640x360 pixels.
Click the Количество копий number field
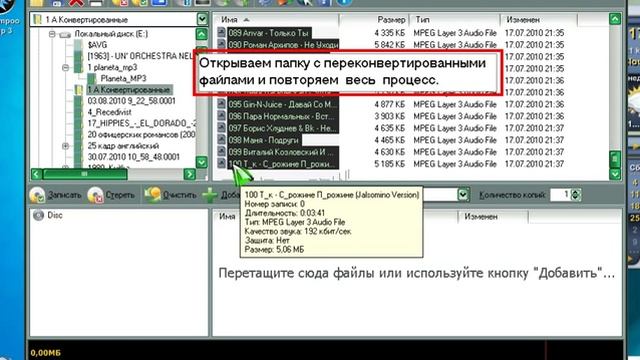pos(560,195)
